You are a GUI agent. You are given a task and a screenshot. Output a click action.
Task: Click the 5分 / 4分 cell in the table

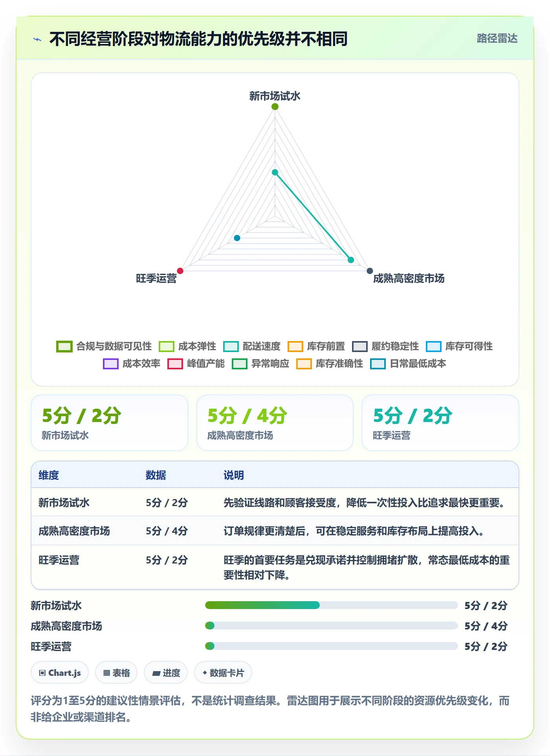(x=167, y=531)
